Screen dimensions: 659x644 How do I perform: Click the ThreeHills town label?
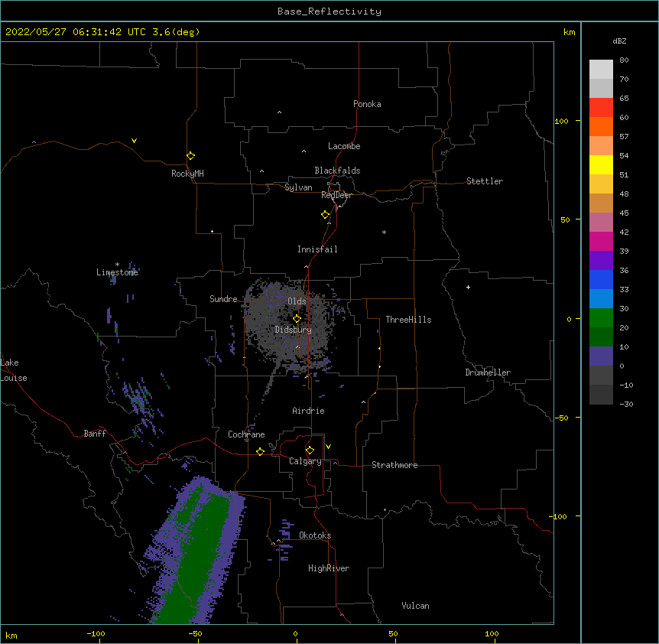(x=408, y=320)
